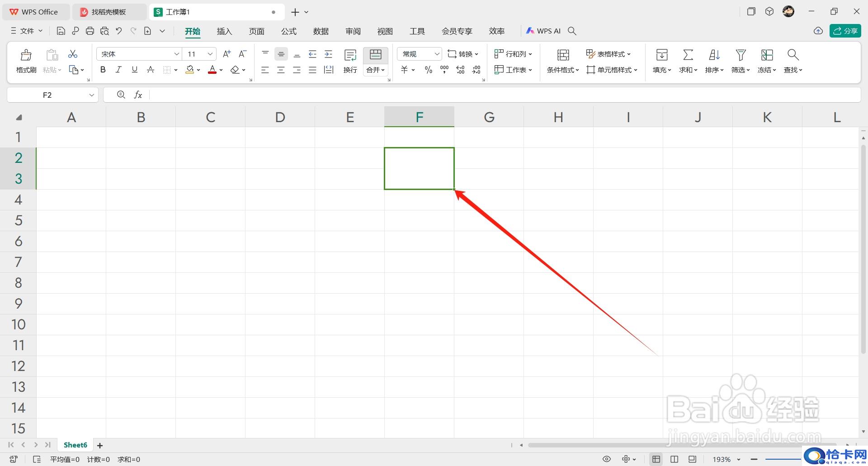Open the zoom level 193% dropdown
Screen dimensions: 868x466
739,459
